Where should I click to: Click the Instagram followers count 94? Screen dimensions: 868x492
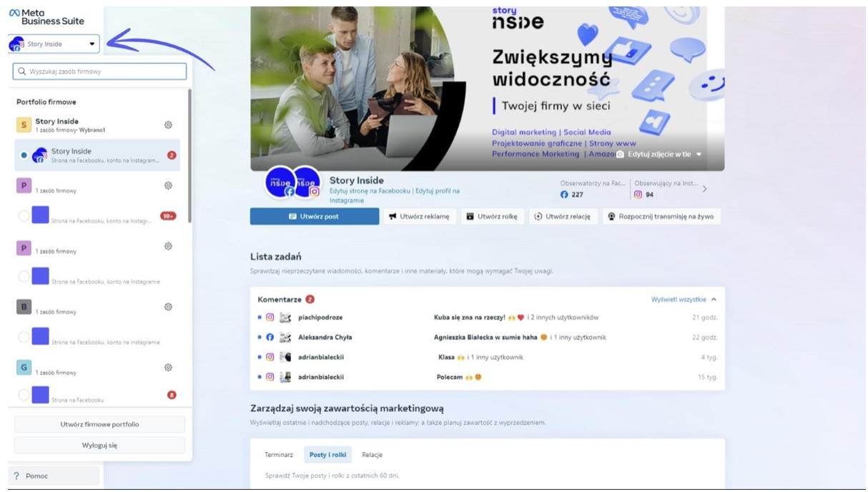[x=644, y=195]
